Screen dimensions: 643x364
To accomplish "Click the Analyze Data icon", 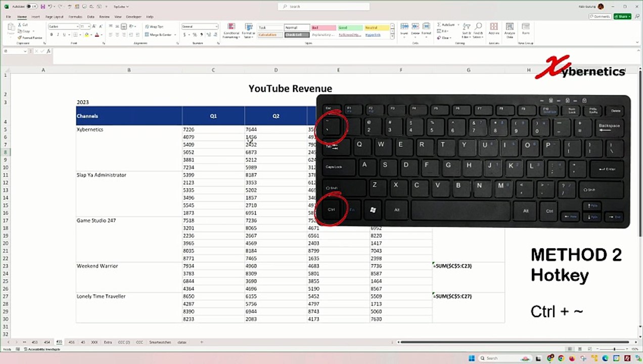I will [x=510, y=27].
